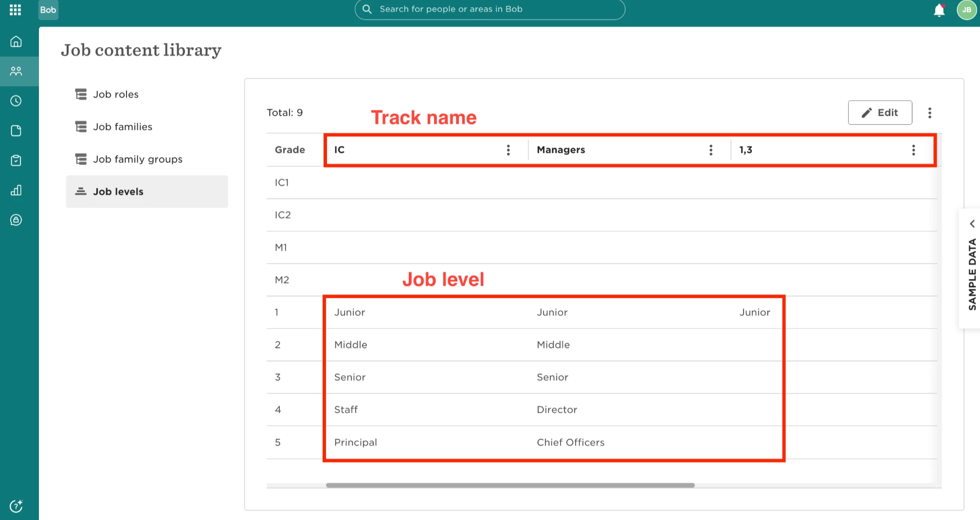
Task: Select the M1 grade row
Action: click(602, 248)
